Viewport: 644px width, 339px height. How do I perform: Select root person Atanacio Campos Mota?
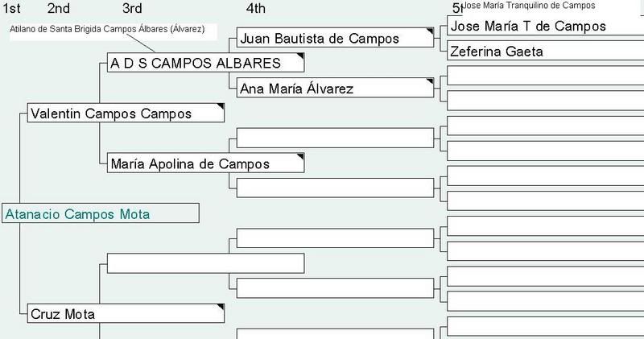point(100,214)
